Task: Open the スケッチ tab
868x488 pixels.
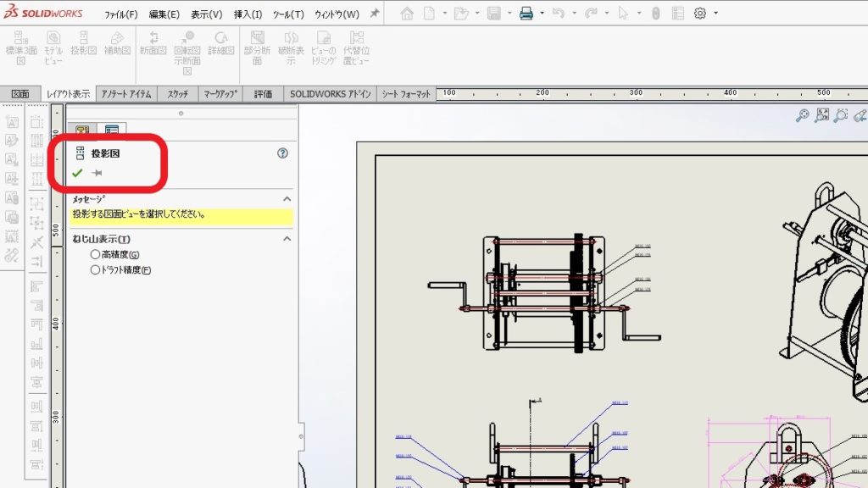Action: coord(178,94)
